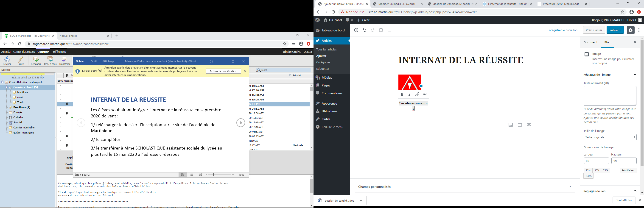Adjust the Word zoom slider
This screenshot has width=644, height=208.
coord(213,175)
